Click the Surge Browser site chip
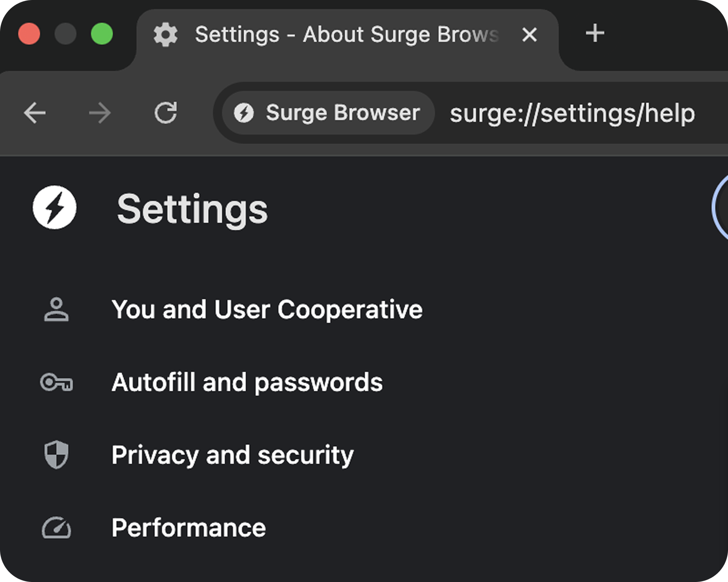The height and width of the screenshot is (582, 728). pos(328,113)
